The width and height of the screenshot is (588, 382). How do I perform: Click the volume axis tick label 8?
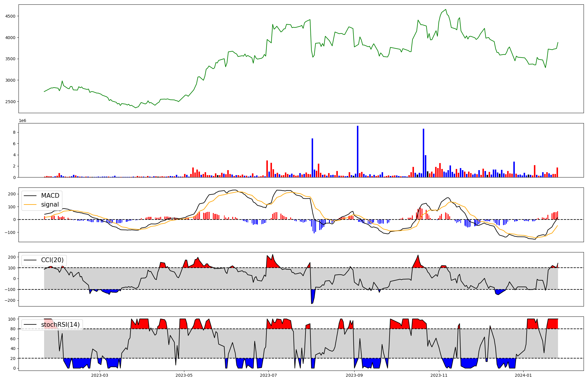point(14,133)
